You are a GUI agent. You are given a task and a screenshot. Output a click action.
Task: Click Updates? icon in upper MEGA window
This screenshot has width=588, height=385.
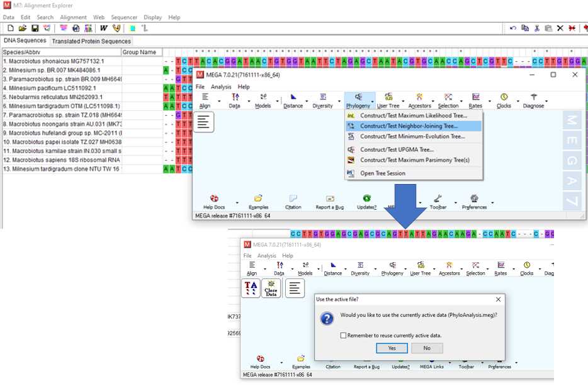click(x=367, y=202)
